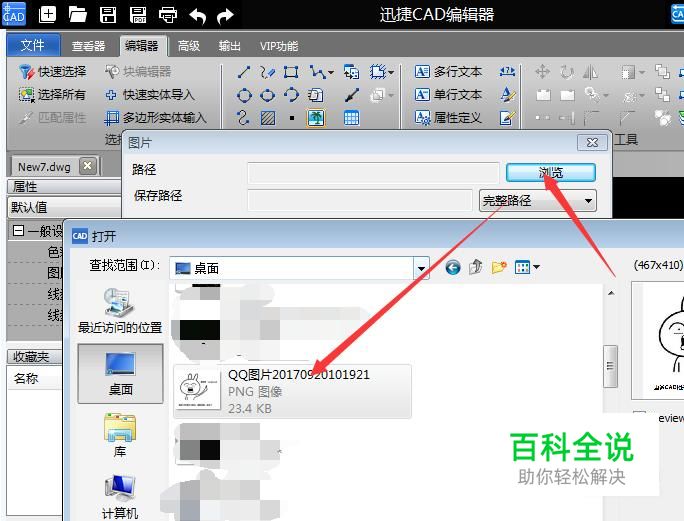
Task: Select the Point drawing tool
Action: click(292, 118)
